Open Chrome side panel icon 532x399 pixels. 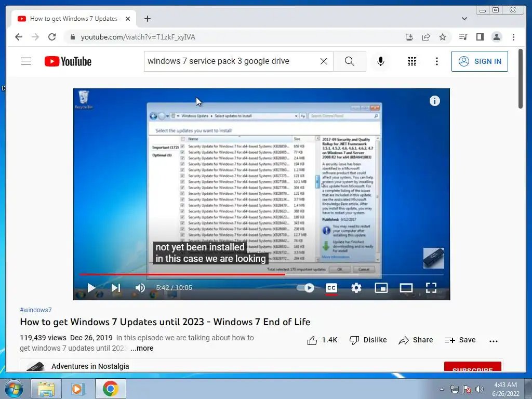click(x=480, y=37)
